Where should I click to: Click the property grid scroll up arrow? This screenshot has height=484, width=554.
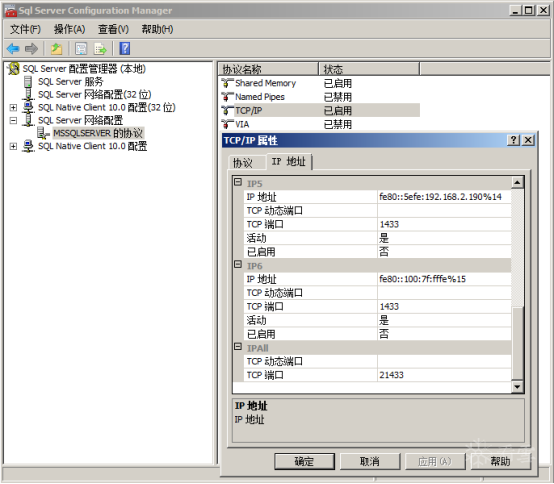[x=517, y=183]
